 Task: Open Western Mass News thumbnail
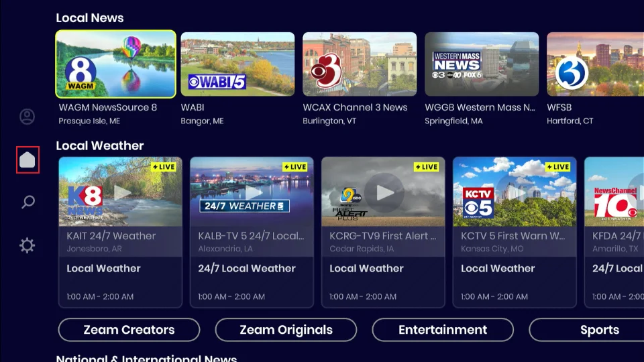pyautogui.click(x=482, y=64)
